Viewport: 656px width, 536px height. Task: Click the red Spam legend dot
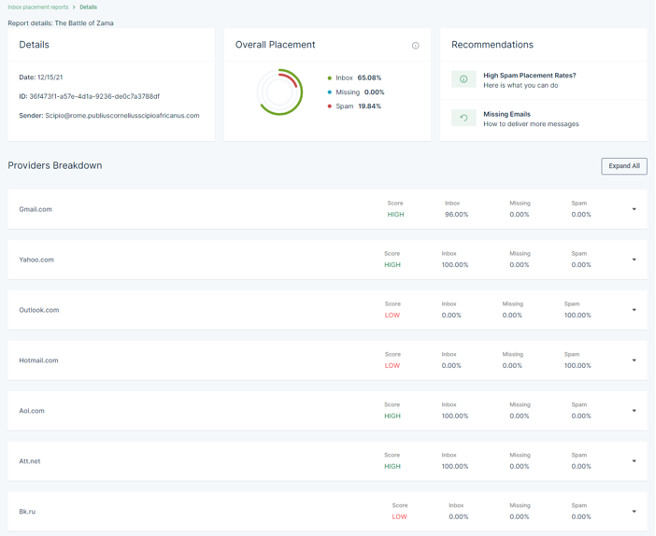[x=330, y=106]
